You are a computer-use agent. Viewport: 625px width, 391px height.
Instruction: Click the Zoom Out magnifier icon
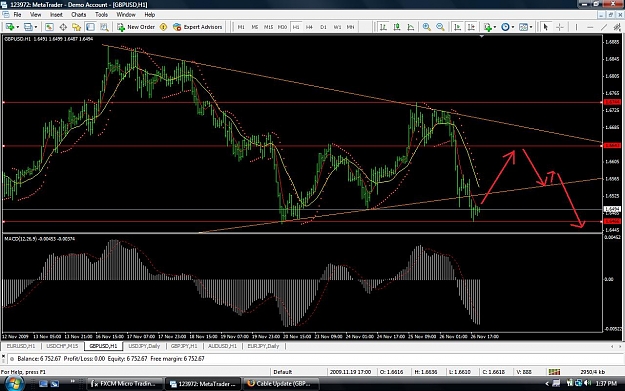[440, 27]
